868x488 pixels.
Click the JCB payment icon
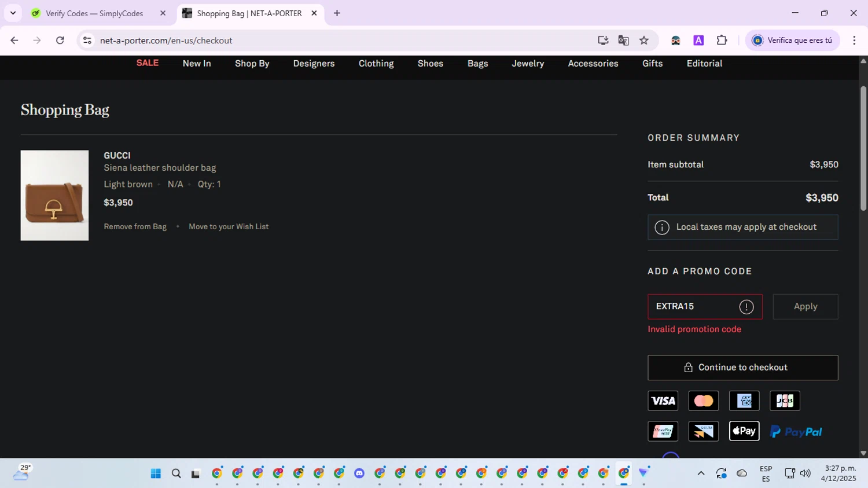[x=785, y=401]
